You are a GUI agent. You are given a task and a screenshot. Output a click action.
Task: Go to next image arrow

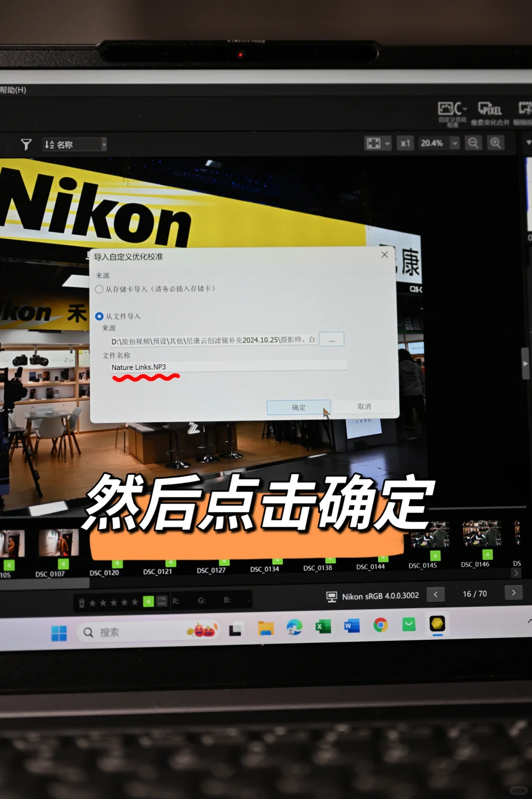tap(514, 592)
